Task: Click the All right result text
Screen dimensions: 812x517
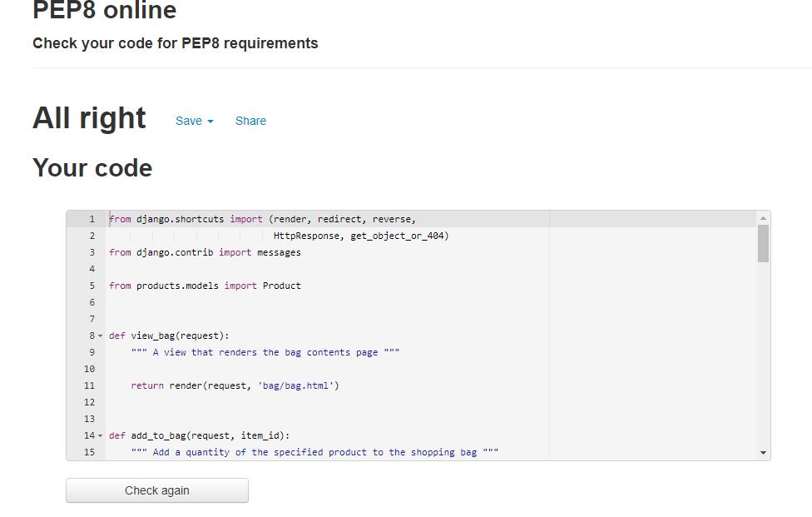Action: click(x=88, y=118)
